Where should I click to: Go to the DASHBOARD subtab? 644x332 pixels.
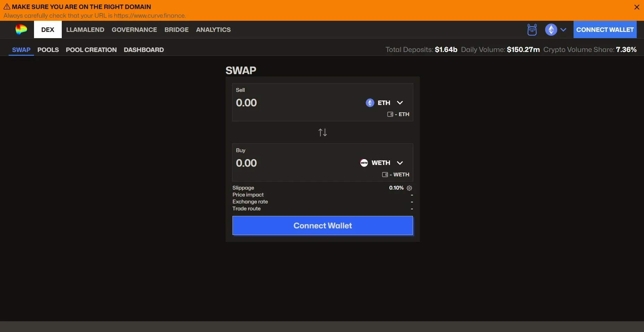click(x=144, y=50)
